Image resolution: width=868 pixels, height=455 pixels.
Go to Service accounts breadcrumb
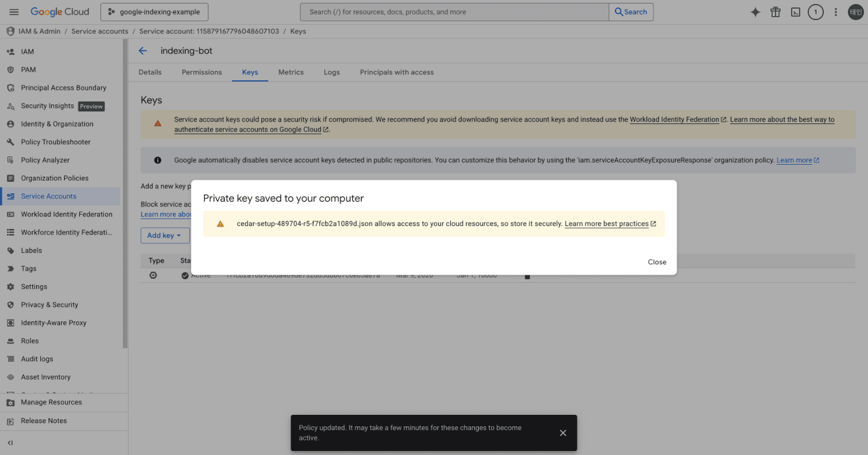pos(100,32)
